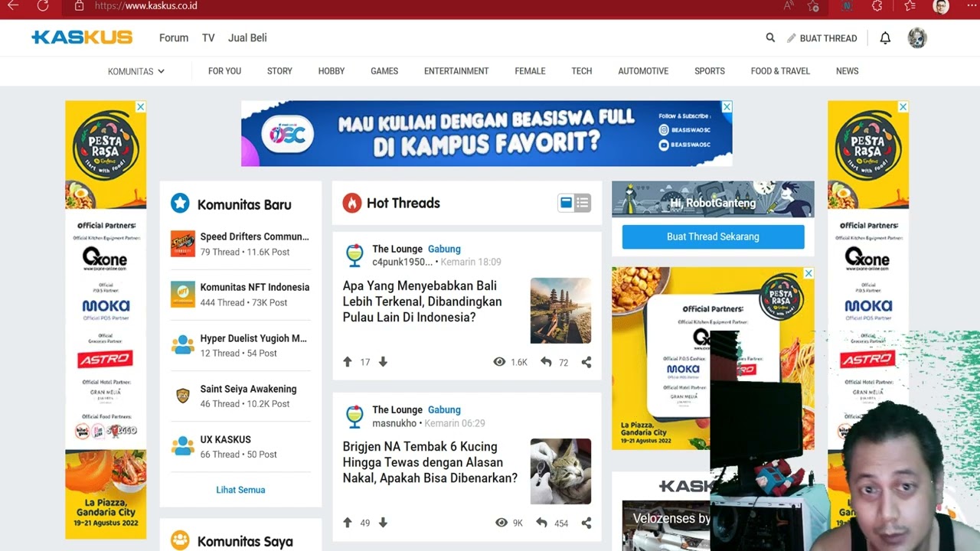
Task: Click Lihat Semua link
Action: [x=240, y=490]
